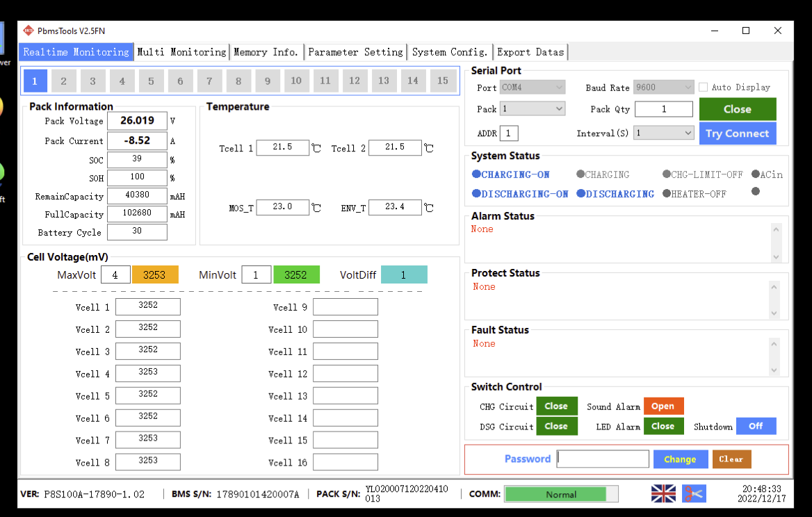Image resolution: width=812 pixels, height=517 pixels.
Task: Click the BMS S/N 17890101420007A text
Action: tap(258, 494)
